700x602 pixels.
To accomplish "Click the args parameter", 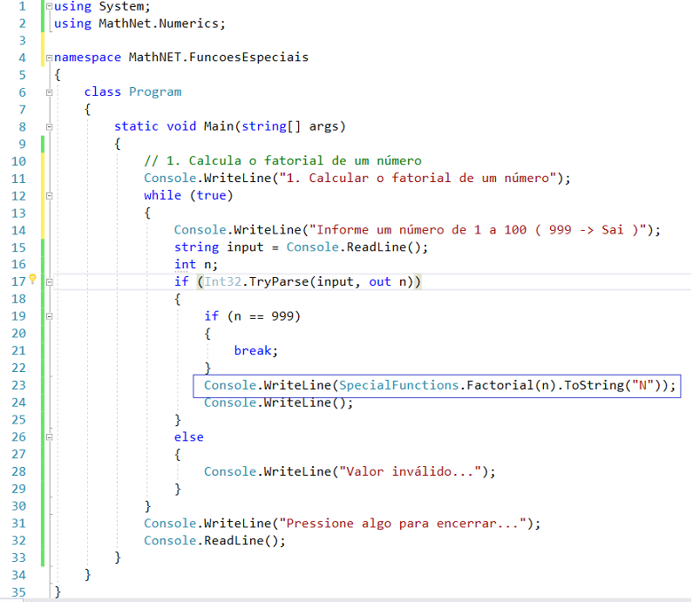I will [323, 126].
